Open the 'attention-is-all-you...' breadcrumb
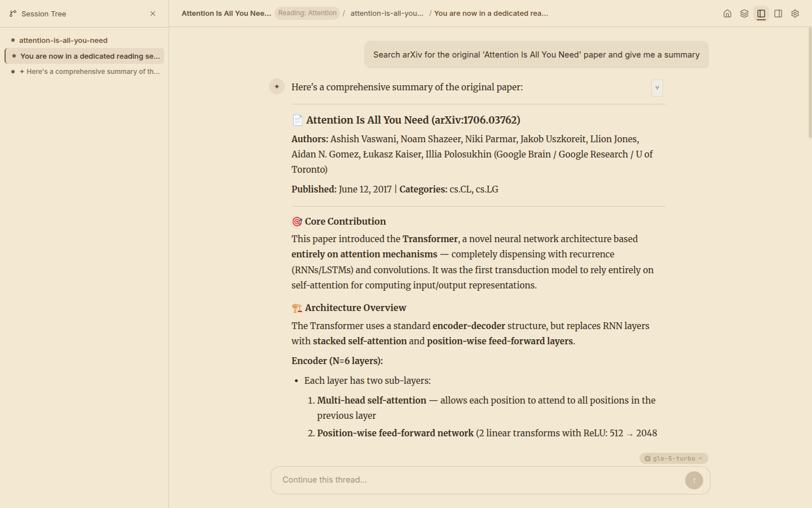812x508 pixels. 387,13
